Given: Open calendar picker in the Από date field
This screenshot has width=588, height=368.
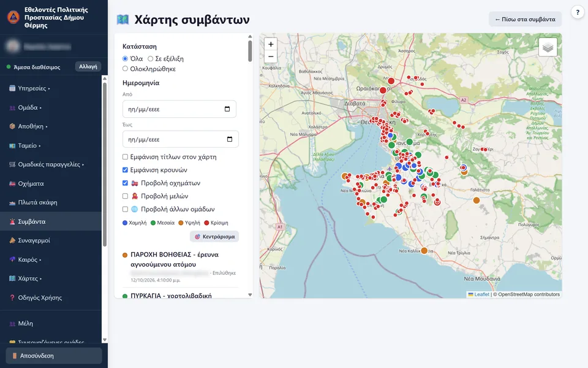Looking at the screenshot, I should click(227, 109).
